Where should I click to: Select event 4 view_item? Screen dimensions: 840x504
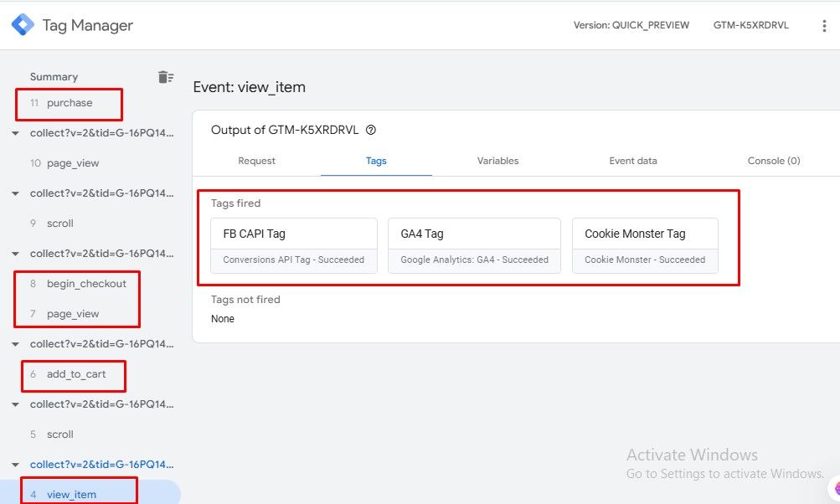click(71, 494)
